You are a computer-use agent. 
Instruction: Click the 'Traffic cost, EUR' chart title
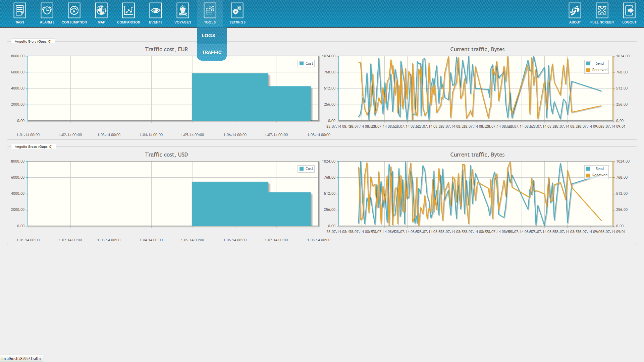pyautogui.click(x=166, y=49)
